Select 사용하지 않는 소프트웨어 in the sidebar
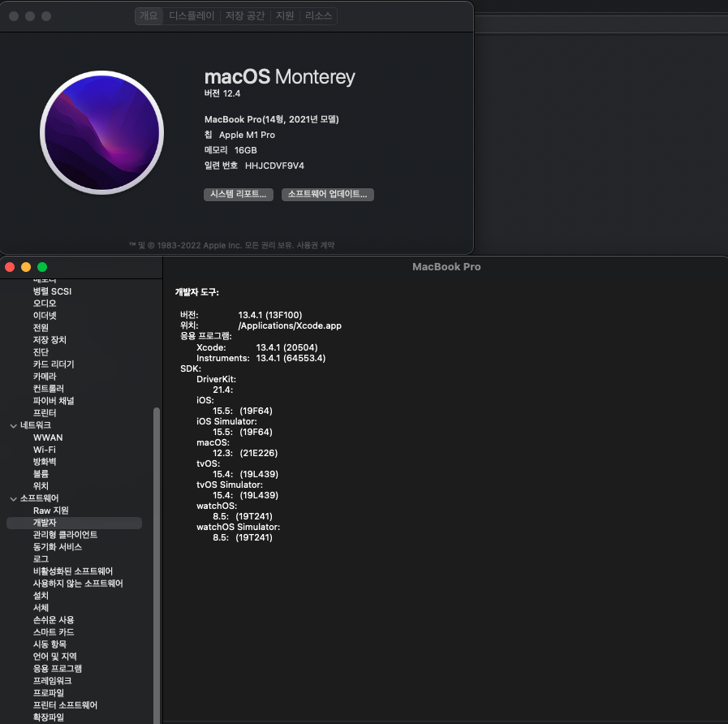728x724 pixels. pos(78,584)
